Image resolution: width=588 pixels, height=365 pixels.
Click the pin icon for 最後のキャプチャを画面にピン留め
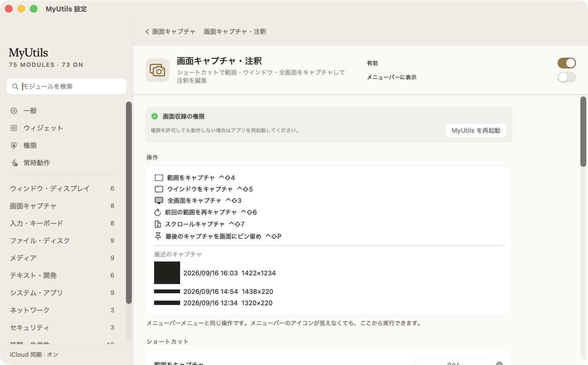[x=158, y=236]
